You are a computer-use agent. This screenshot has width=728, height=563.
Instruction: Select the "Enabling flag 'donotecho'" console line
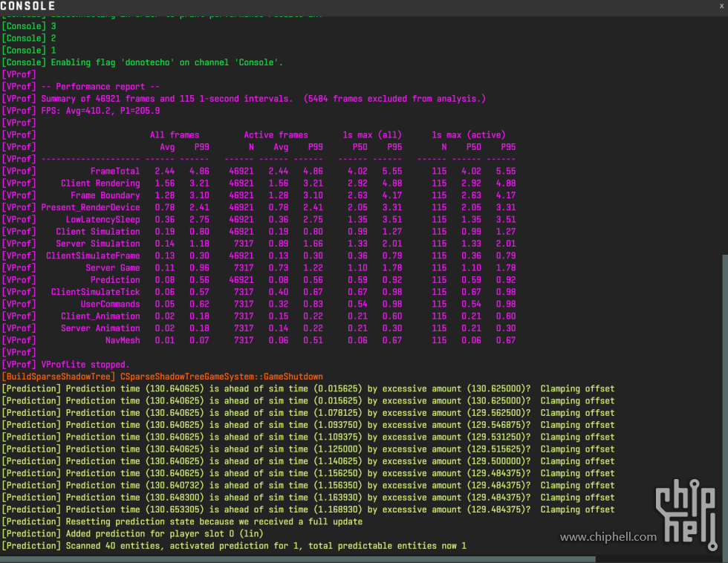[142, 62]
